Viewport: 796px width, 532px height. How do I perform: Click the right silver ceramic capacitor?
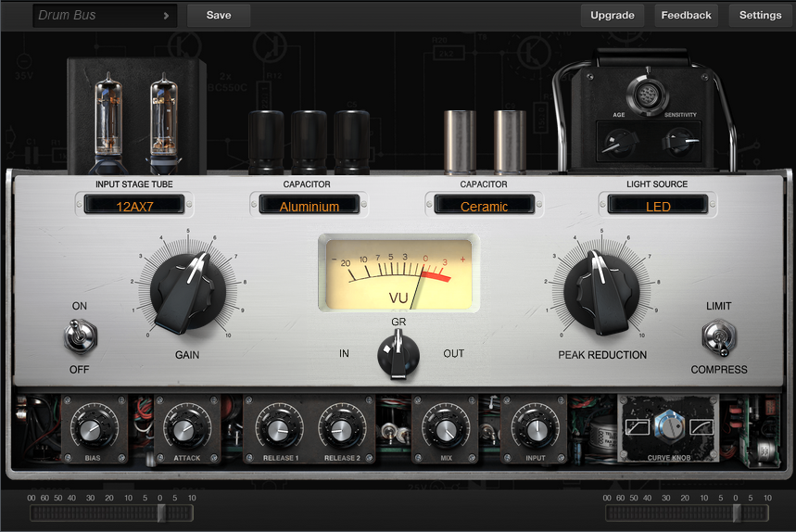point(510,142)
